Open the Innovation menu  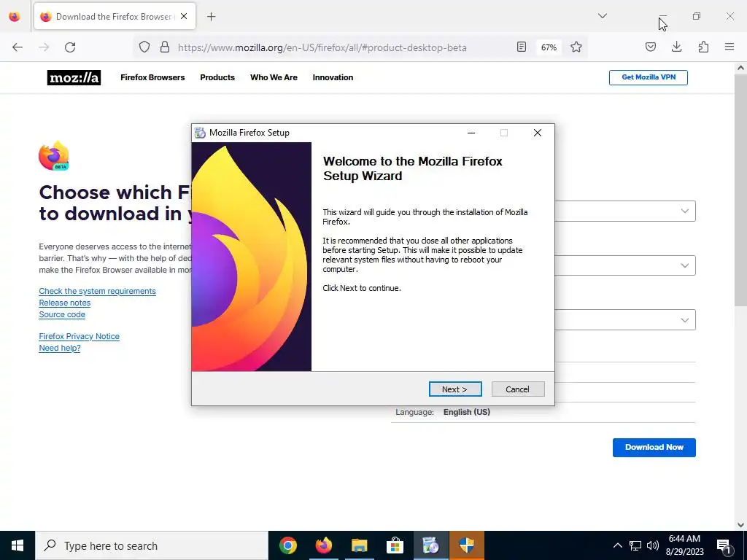click(333, 77)
